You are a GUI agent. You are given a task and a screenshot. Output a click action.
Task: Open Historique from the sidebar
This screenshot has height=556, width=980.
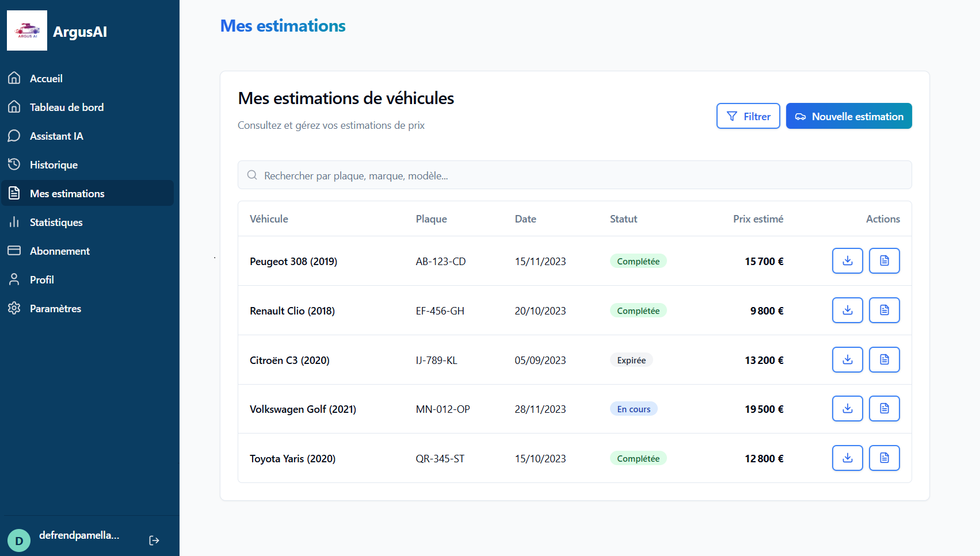tap(87, 164)
